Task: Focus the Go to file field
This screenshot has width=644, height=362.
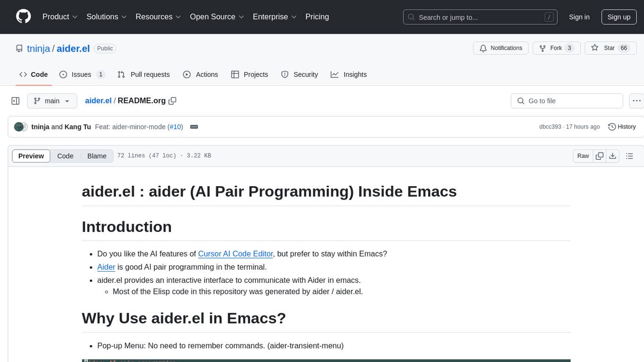Action: (567, 101)
